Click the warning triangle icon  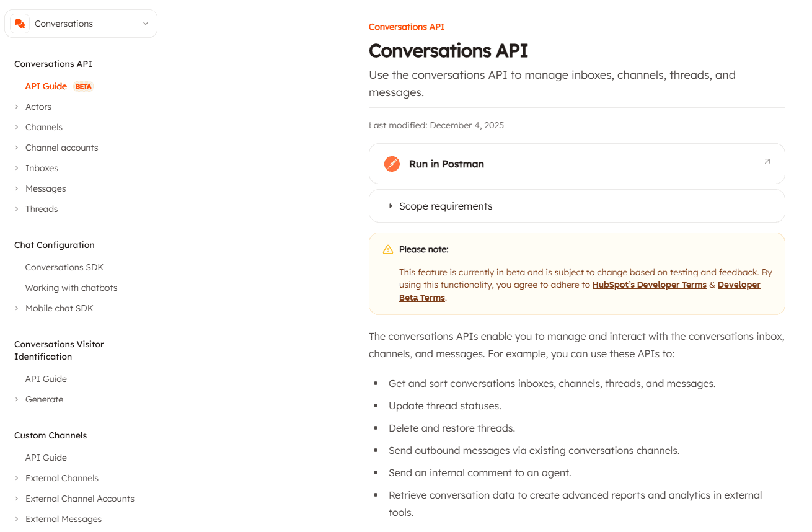(388, 249)
